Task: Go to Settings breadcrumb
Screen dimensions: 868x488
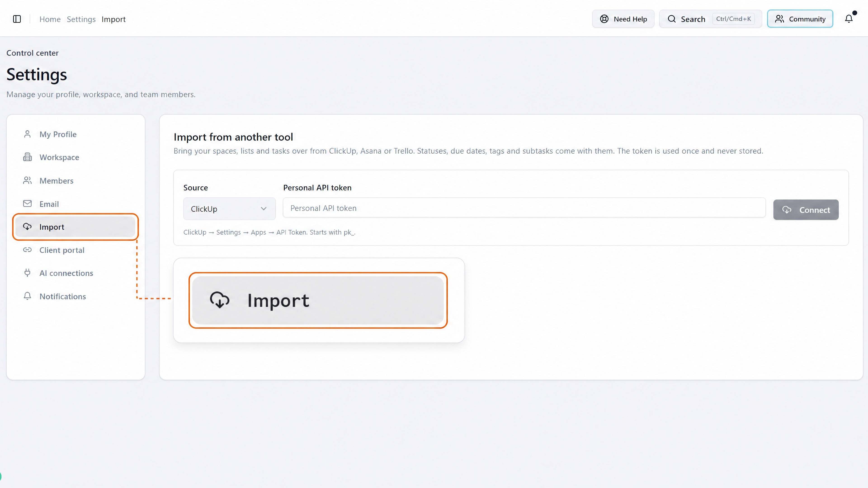Action: (81, 19)
